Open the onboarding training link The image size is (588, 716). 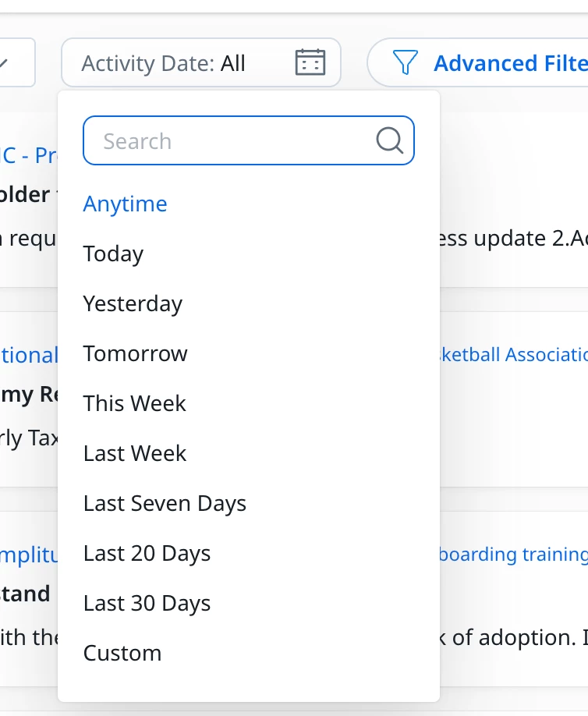[514, 554]
